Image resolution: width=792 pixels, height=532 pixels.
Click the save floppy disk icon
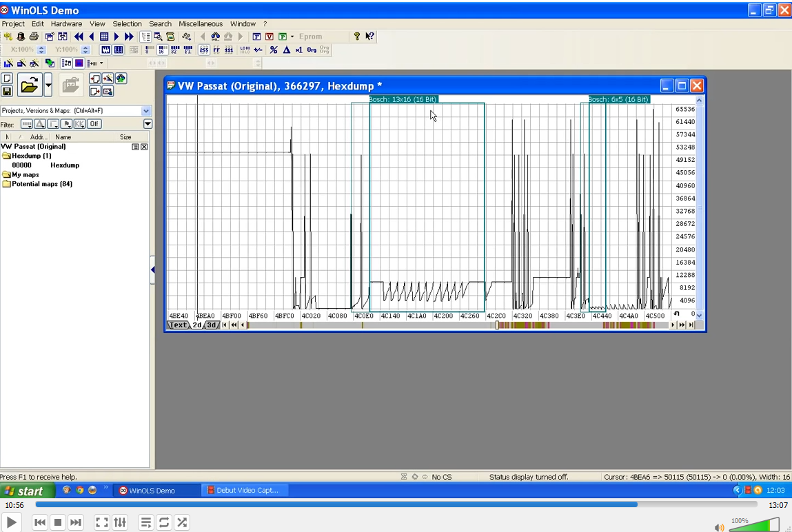point(7,92)
